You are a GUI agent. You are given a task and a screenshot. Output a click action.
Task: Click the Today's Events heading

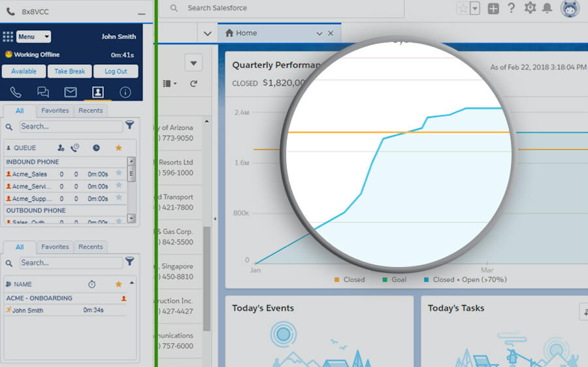click(263, 308)
